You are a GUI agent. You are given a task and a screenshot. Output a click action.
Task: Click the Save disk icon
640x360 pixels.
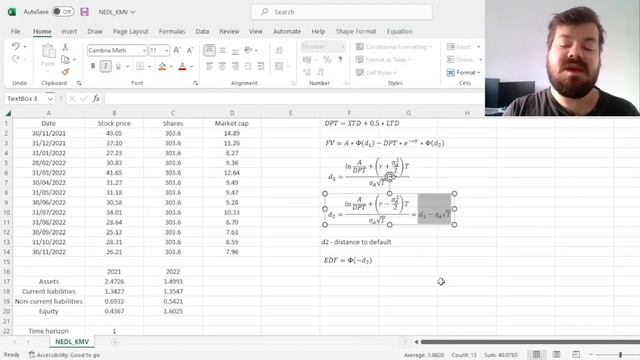84,12
